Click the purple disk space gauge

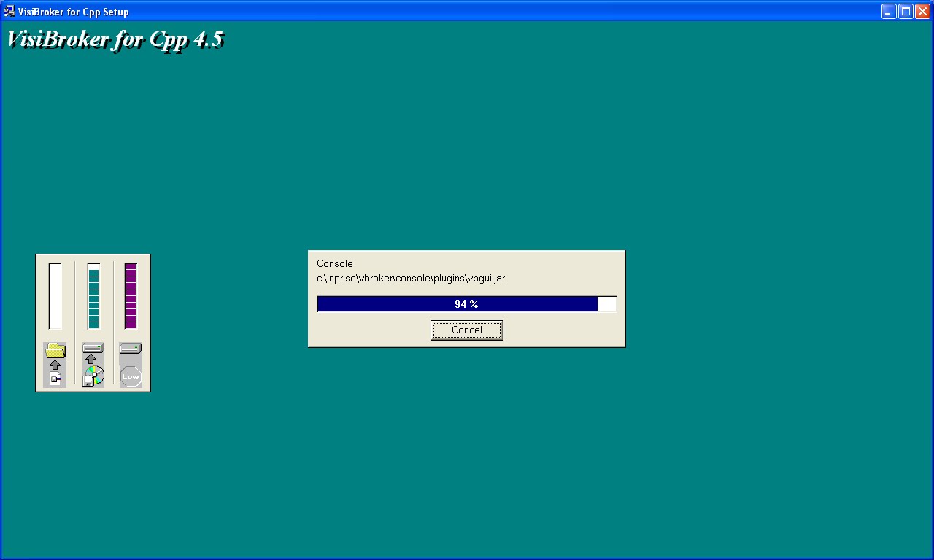131,296
